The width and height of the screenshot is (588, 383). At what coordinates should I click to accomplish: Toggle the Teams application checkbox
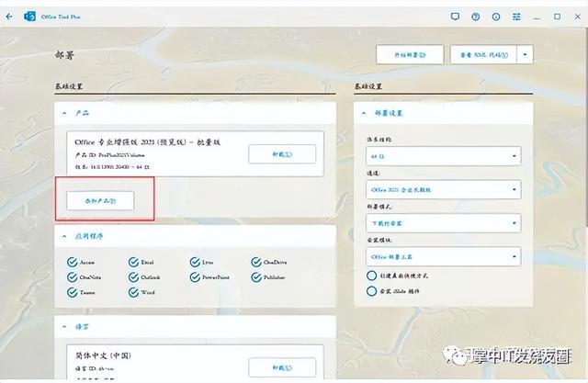tap(73, 292)
